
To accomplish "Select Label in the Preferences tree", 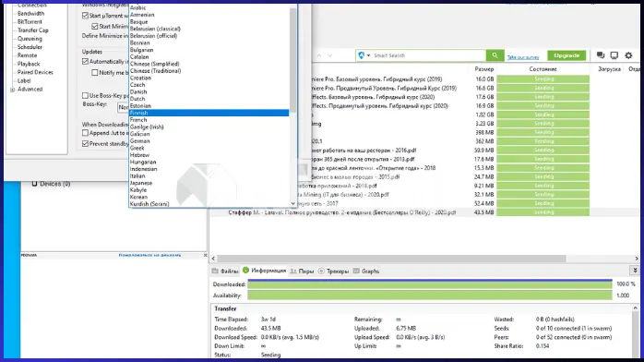I will pos(24,81).
